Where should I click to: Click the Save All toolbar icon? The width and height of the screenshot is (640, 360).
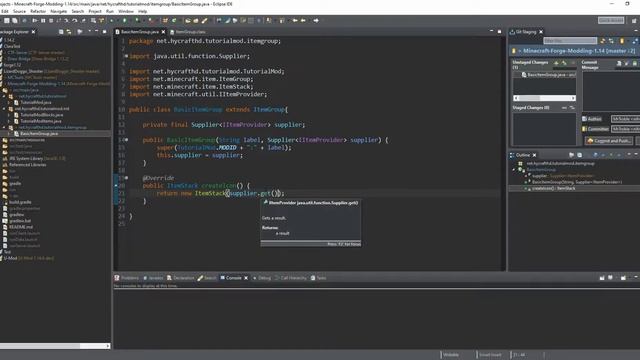point(15,20)
